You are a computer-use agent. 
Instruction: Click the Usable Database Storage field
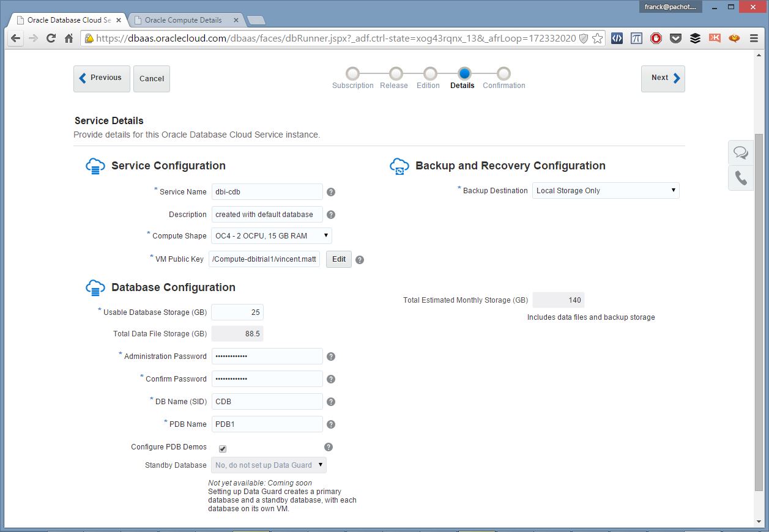[x=237, y=312]
